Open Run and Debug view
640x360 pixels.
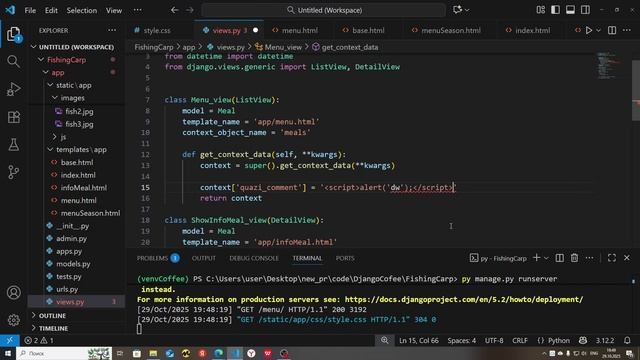(13, 89)
